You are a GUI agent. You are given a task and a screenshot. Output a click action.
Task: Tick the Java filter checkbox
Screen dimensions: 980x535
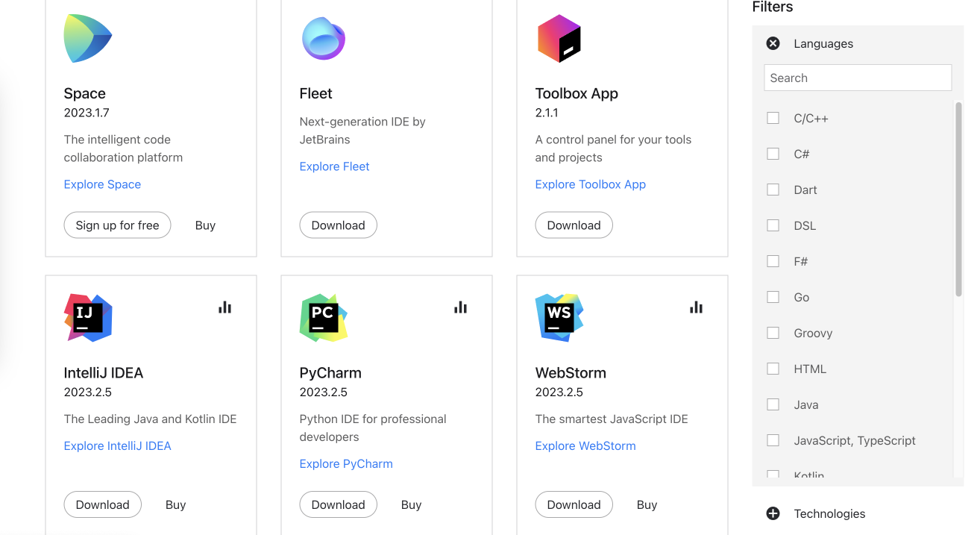point(773,404)
